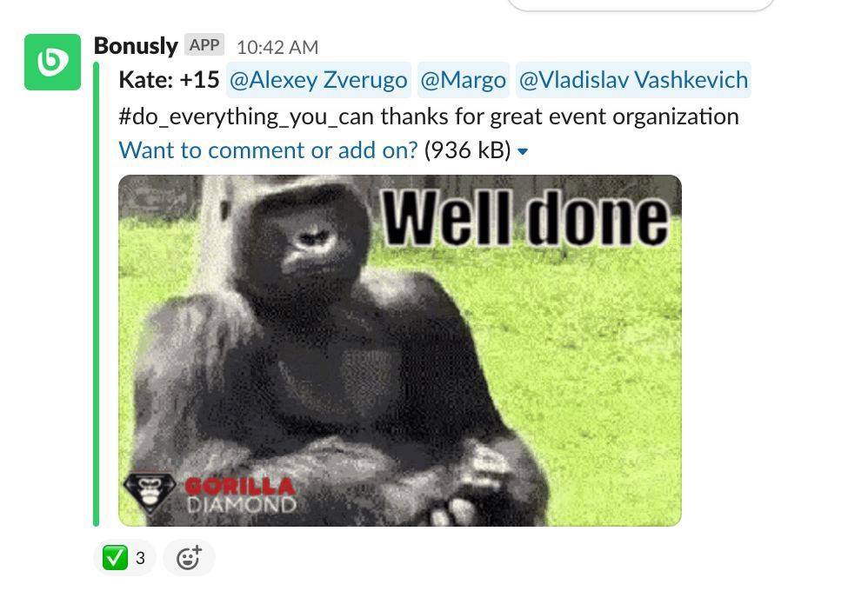Click the #do_everything_you_can hashtag text
The image size is (868, 591).
pos(246,116)
